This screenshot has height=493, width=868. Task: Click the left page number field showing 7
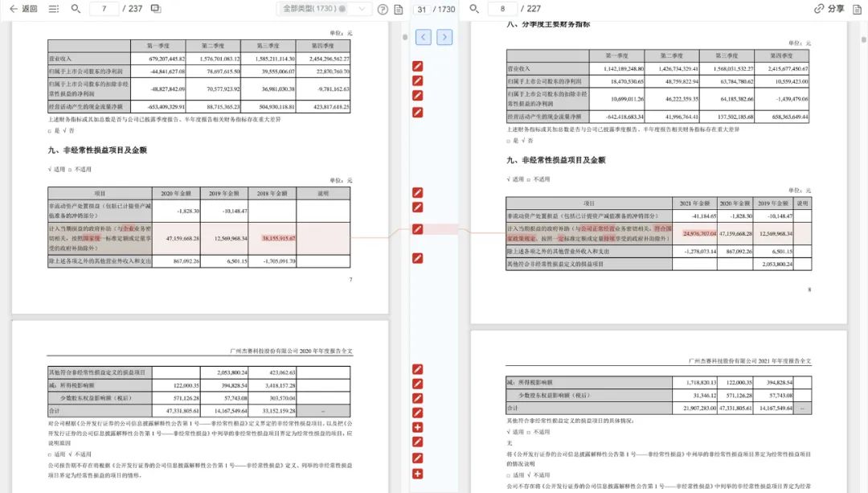104,9
